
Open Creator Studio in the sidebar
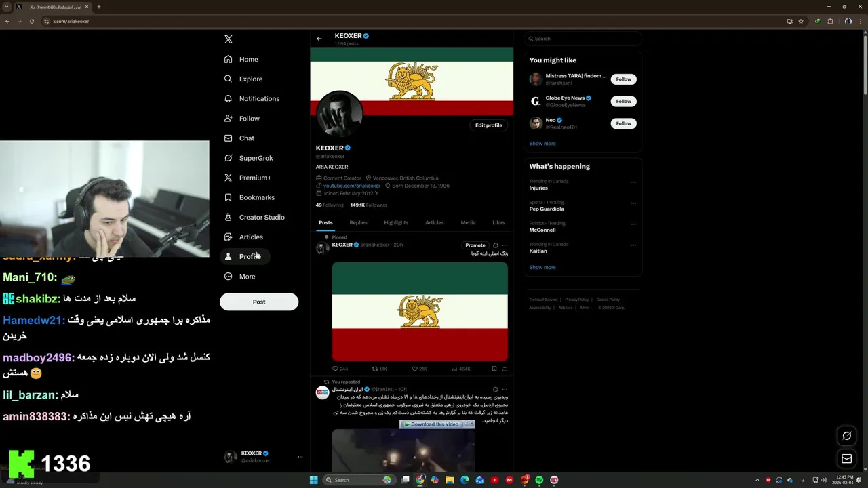tap(254, 217)
